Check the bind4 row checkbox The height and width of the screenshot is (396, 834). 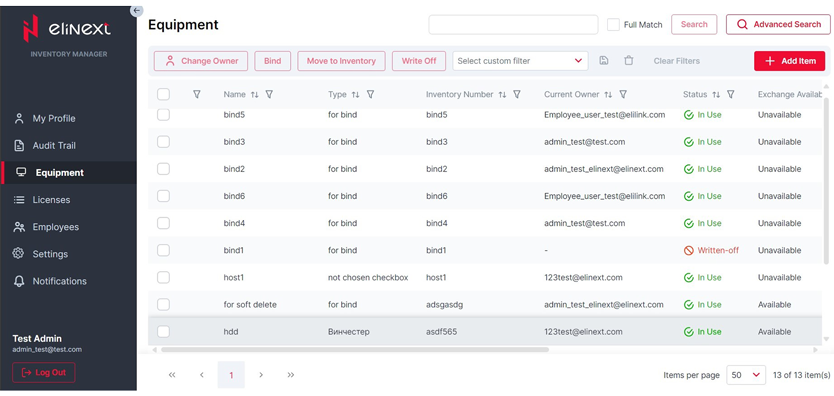pos(163,223)
